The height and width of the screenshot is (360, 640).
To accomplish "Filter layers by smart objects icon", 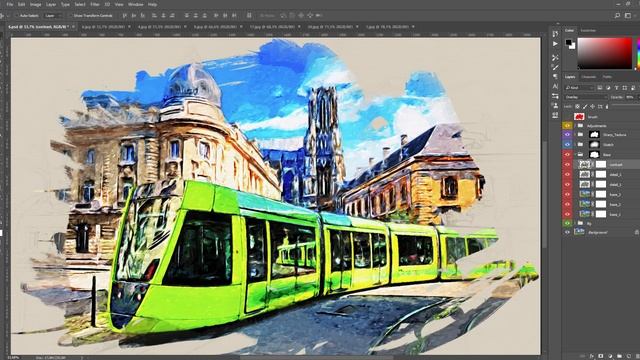I will 633,88.
